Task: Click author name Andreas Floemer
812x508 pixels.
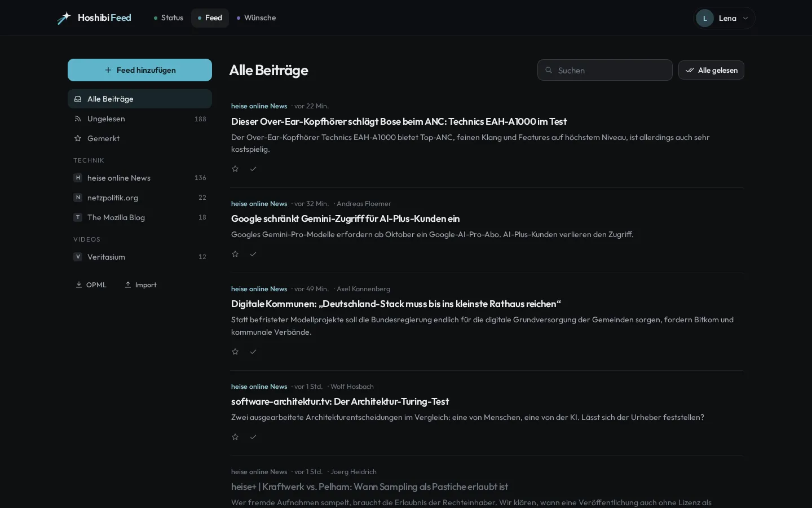Action: click(x=364, y=204)
